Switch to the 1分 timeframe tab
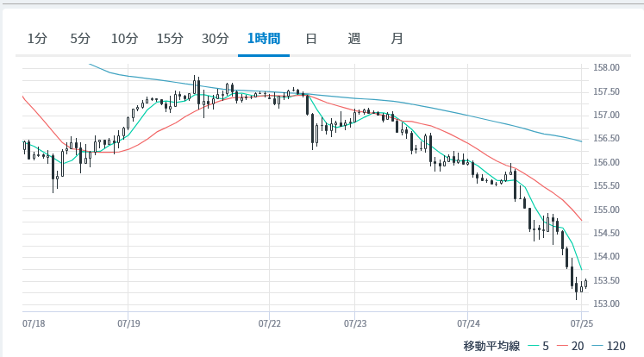This screenshot has height=357, width=644. click(37, 39)
